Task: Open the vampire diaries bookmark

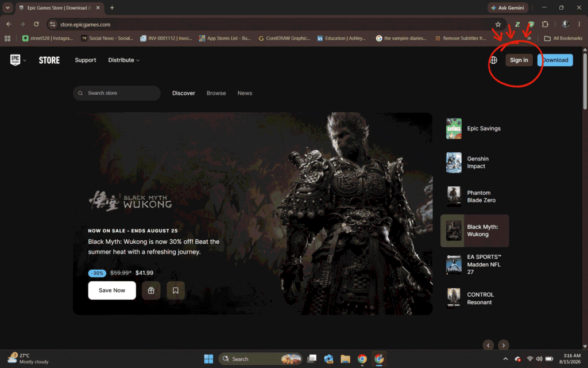Action: click(401, 39)
